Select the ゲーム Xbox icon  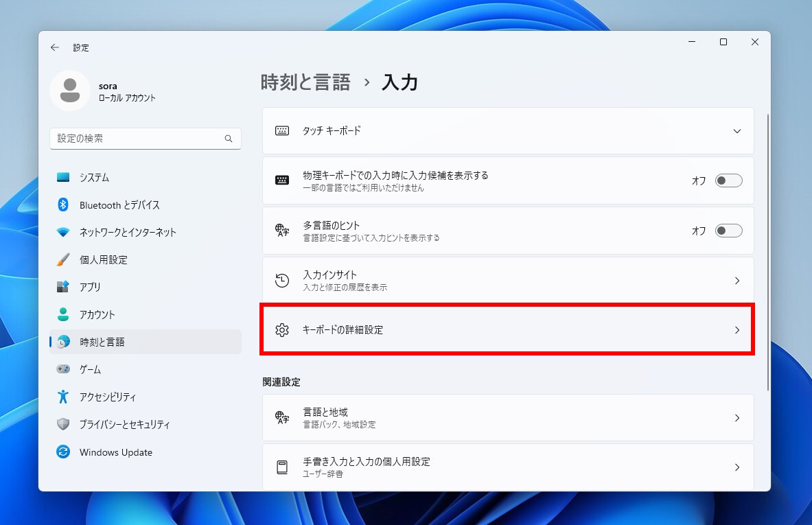click(x=62, y=369)
